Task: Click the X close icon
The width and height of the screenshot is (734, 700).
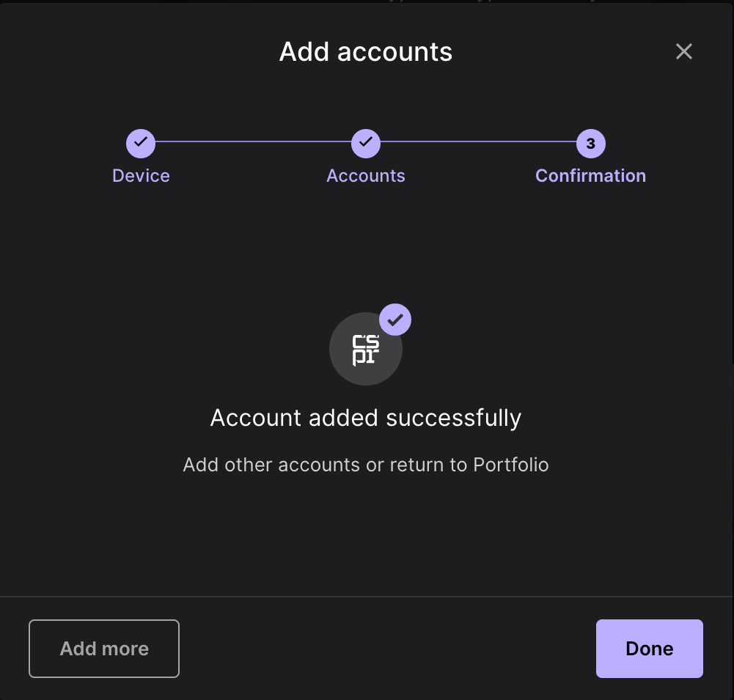Action: 684,51
